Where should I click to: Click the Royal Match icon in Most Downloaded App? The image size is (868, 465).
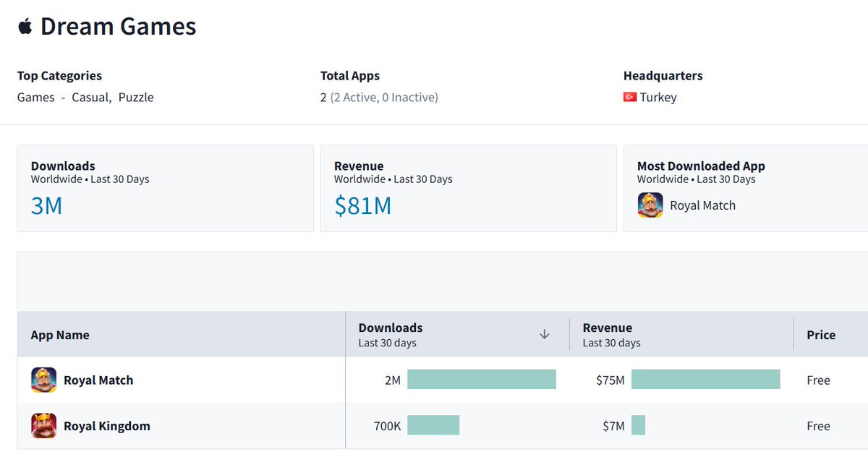650,205
